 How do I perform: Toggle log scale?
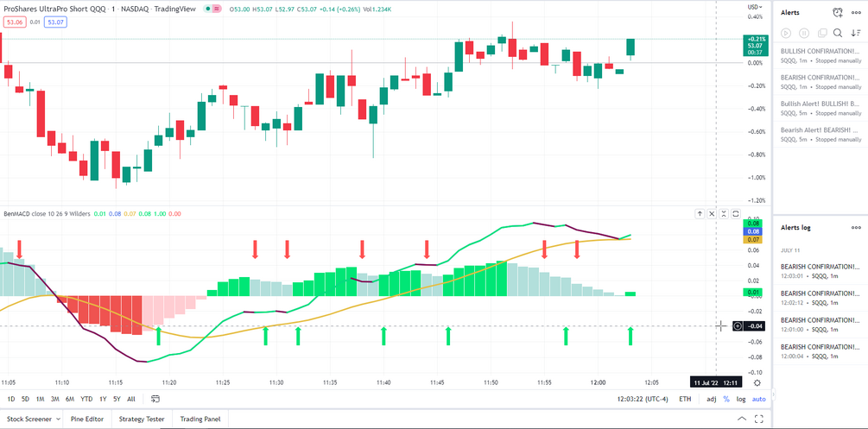pos(741,399)
